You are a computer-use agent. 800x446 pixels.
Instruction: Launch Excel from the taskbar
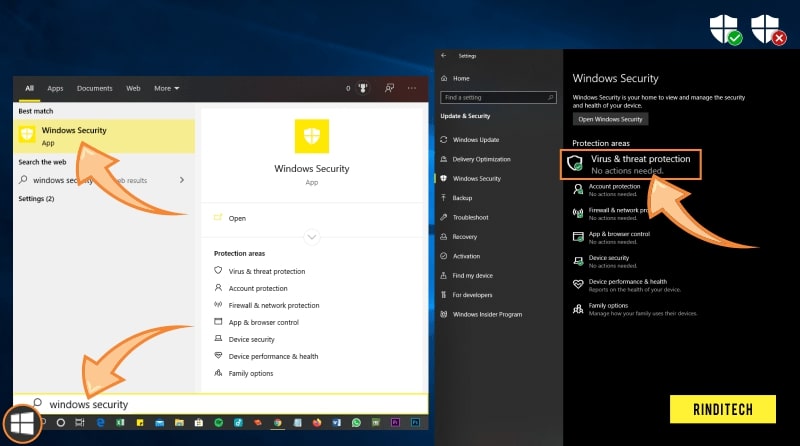click(120, 423)
